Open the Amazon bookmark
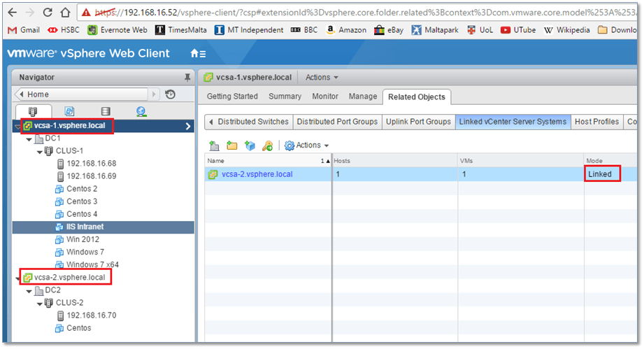The width and height of the screenshot is (644, 349). [x=346, y=30]
